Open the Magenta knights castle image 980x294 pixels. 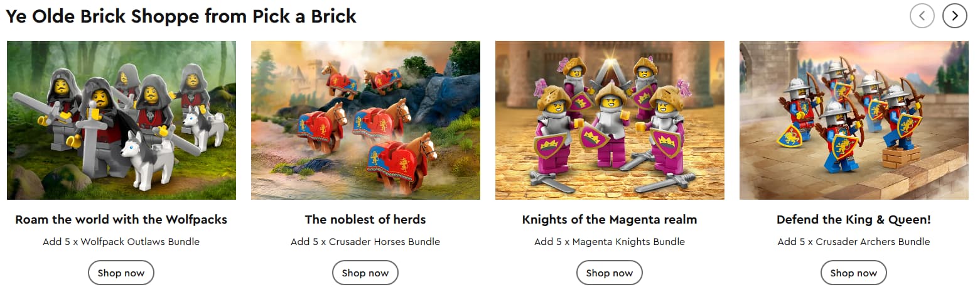click(x=610, y=120)
